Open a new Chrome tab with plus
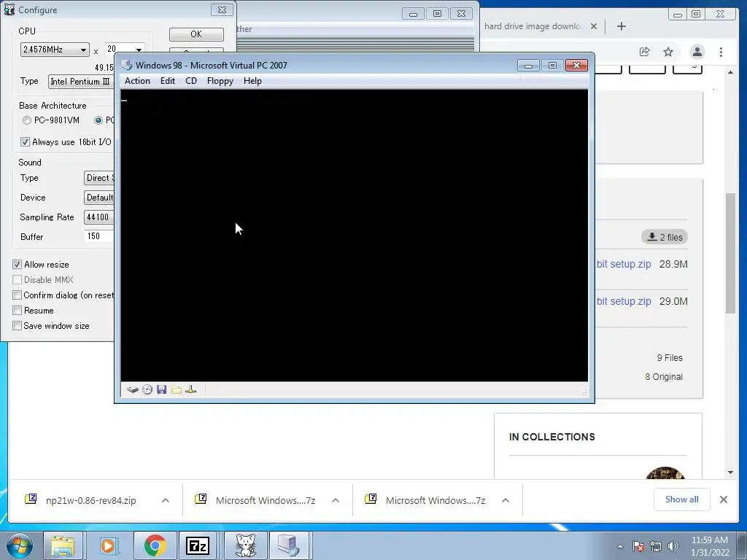This screenshot has height=560, width=747. click(622, 26)
